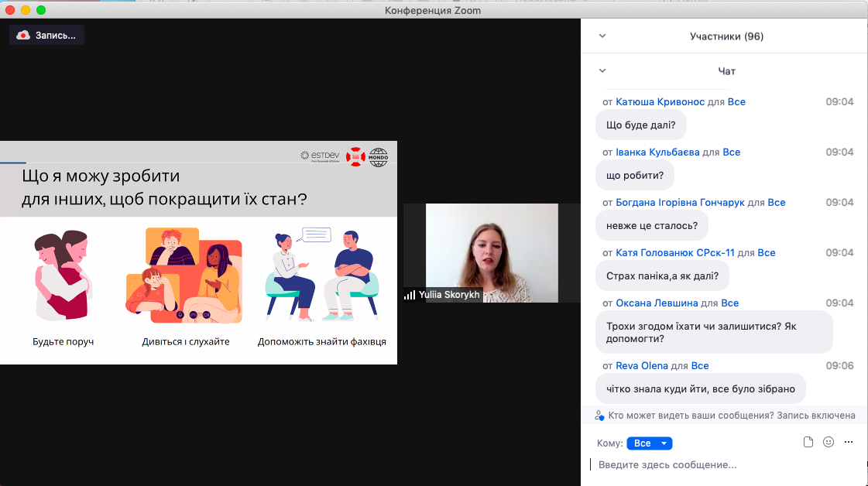Collapse the Участники panel chevron
This screenshot has height=486, width=868.
pyautogui.click(x=602, y=36)
